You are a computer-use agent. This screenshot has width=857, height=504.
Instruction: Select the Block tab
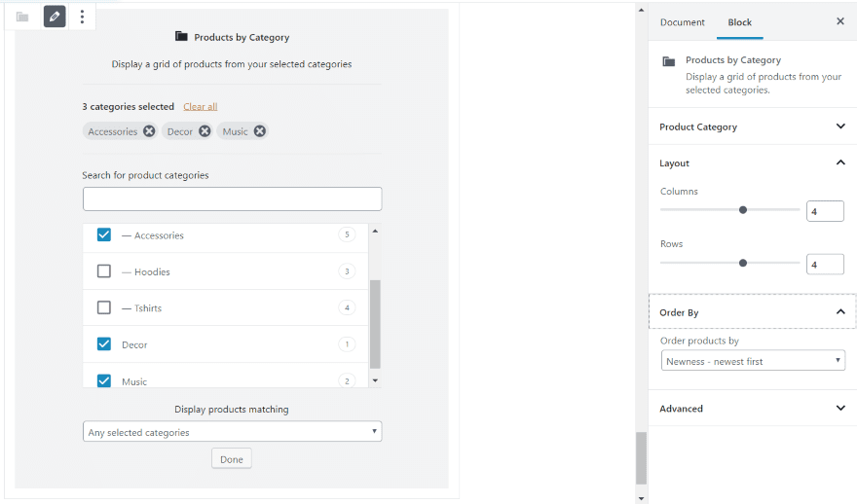click(739, 22)
